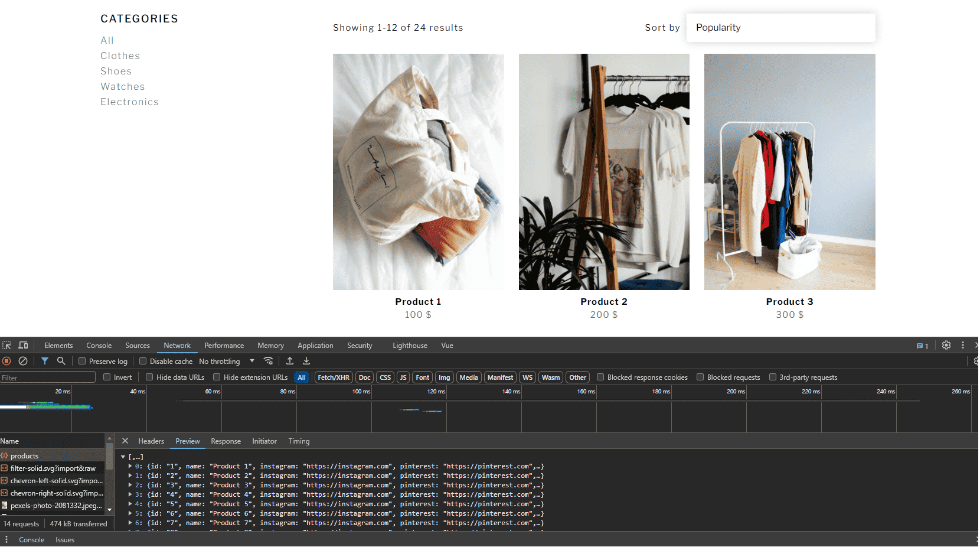Check Hide data URLs
This screenshot has width=980, height=547.
(149, 377)
